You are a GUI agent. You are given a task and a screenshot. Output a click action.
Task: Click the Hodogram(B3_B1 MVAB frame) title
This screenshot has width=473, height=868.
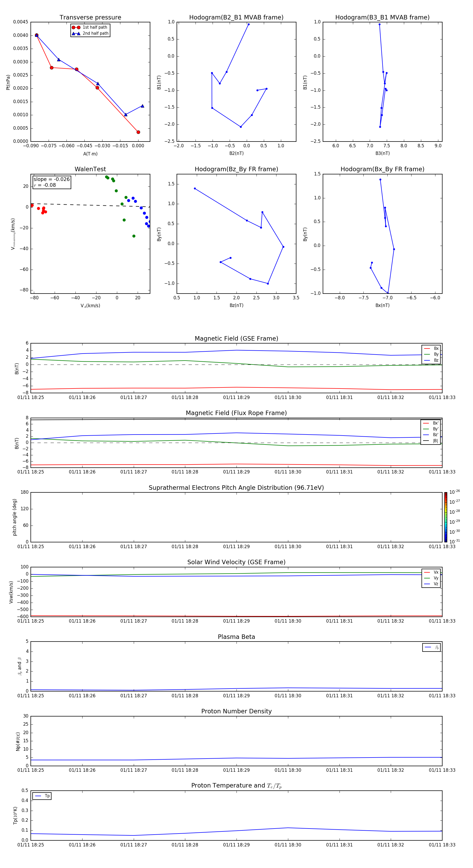[382, 18]
